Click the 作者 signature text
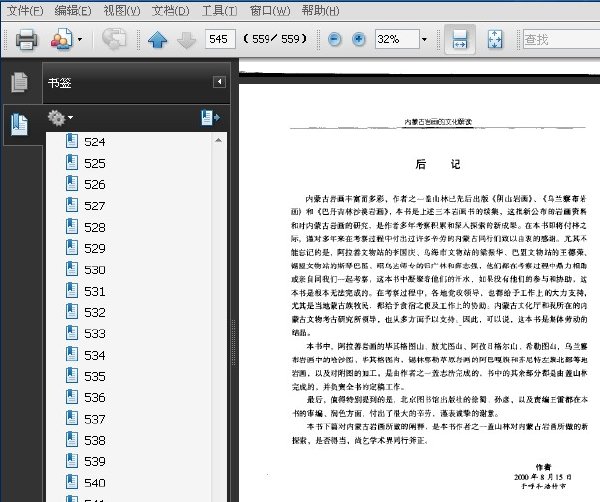The width and height of the screenshot is (600, 502). 543,467
